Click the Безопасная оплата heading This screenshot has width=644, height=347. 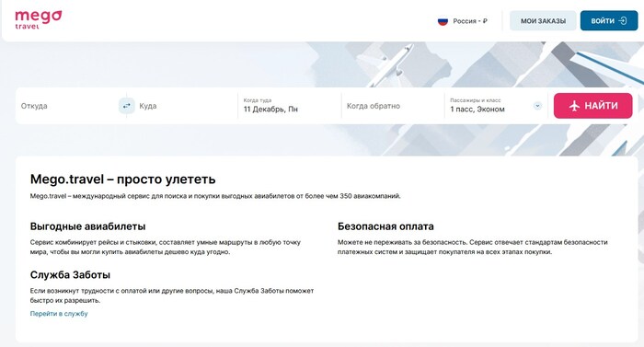click(x=385, y=226)
